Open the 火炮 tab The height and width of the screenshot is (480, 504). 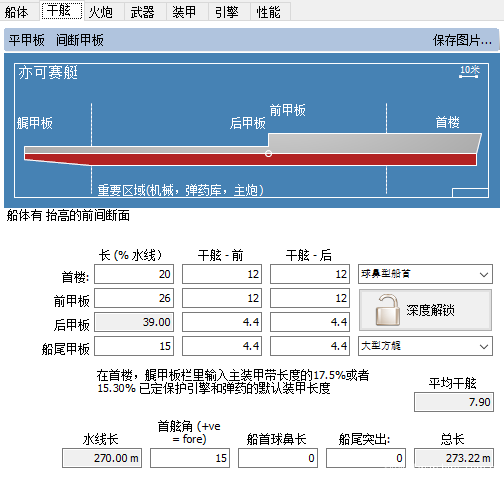101,12
